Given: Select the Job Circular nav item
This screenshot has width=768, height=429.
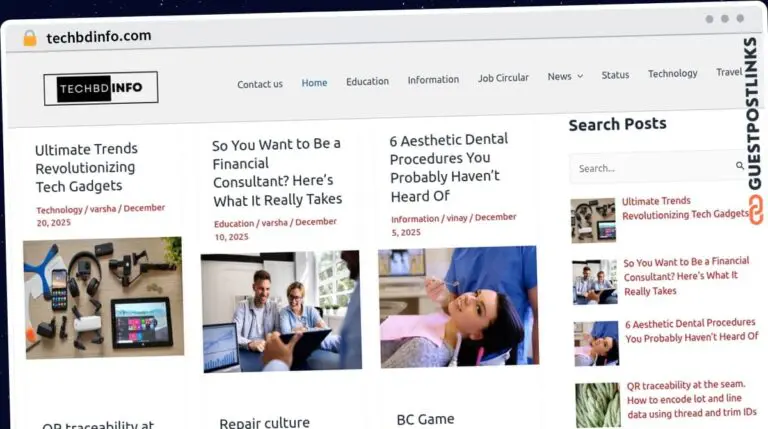Looking at the screenshot, I should [x=503, y=78].
